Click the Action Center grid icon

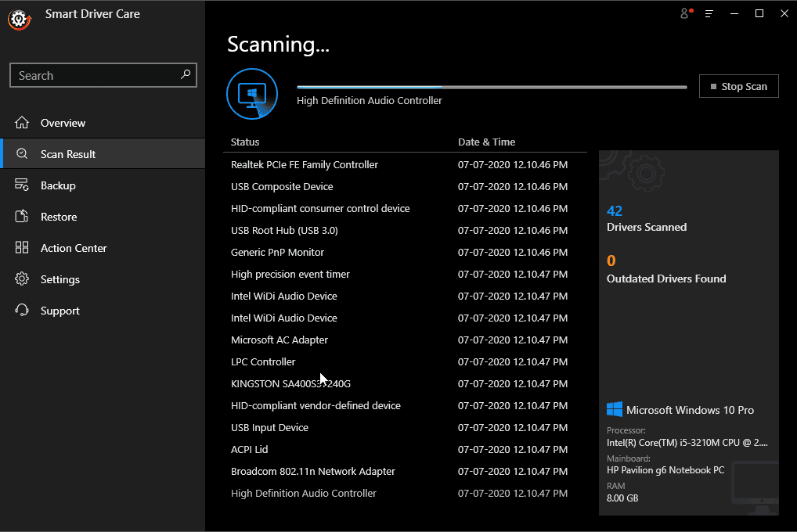(x=22, y=247)
